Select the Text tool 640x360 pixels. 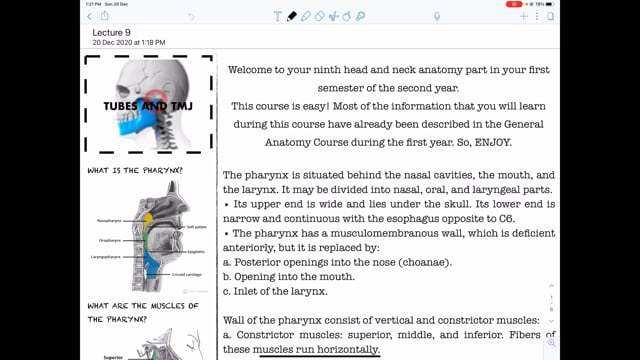278,16
